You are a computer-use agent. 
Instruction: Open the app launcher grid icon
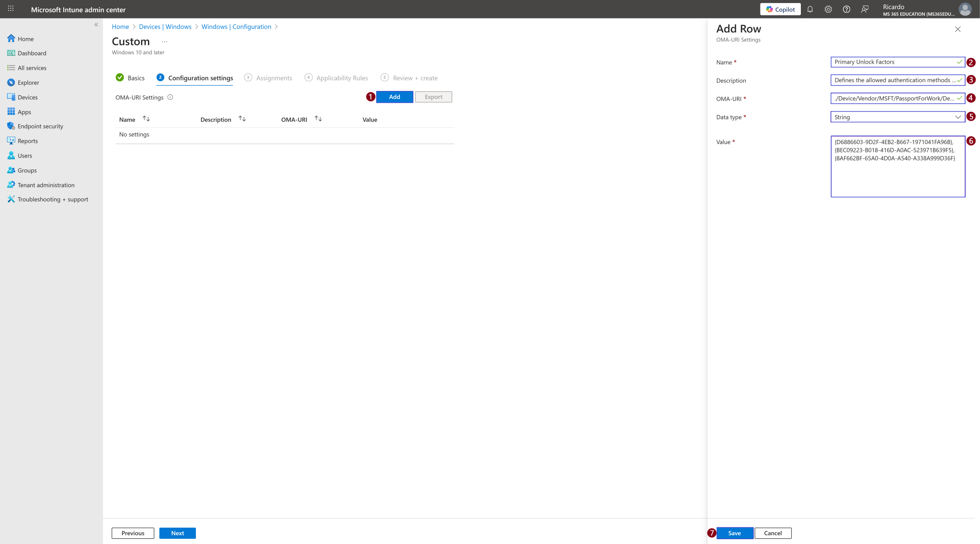[11, 9]
